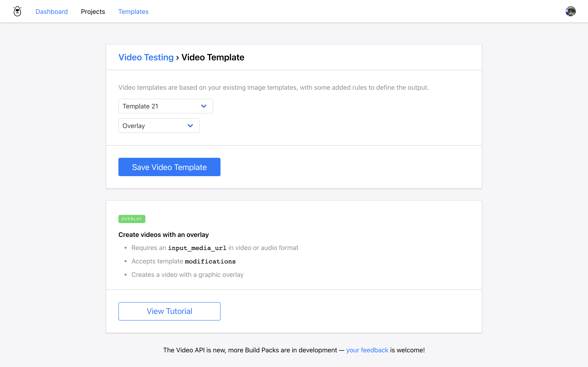Viewport: 588px width, 367px height.
Task: Click Save Video Template button
Action: click(169, 167)
